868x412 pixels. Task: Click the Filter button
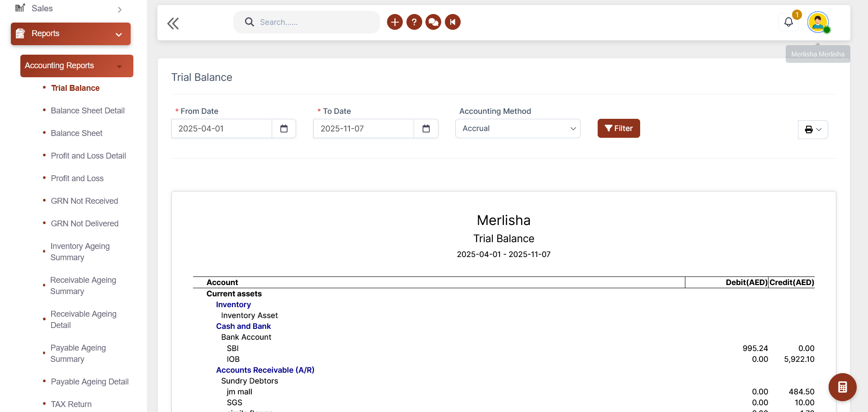point(618,128)
